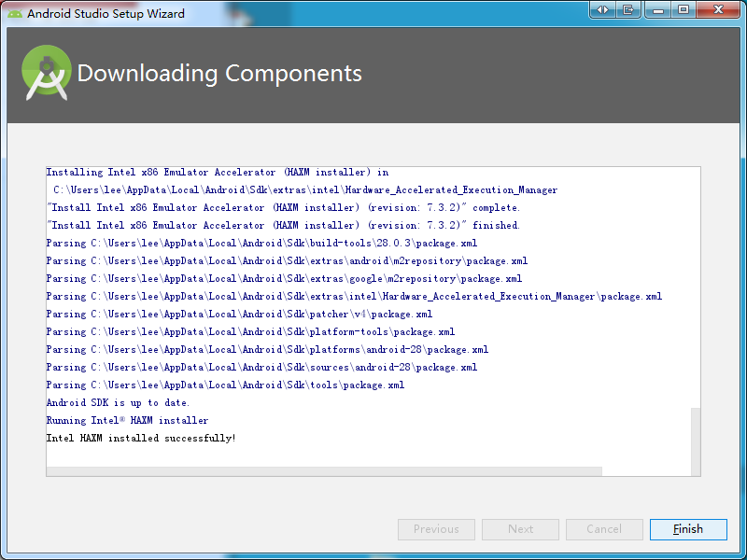
Task: Click the left-right arrows icon in title bar
Action: click(602, 9)
